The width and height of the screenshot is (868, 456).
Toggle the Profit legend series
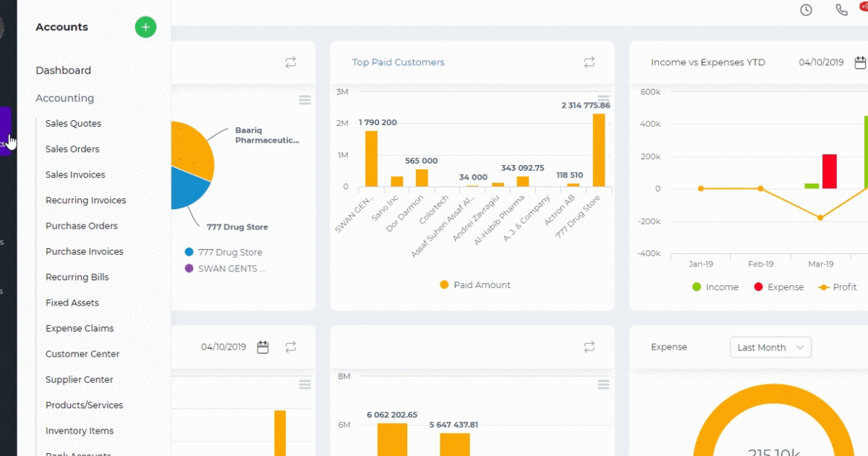(x=837, y=287)
